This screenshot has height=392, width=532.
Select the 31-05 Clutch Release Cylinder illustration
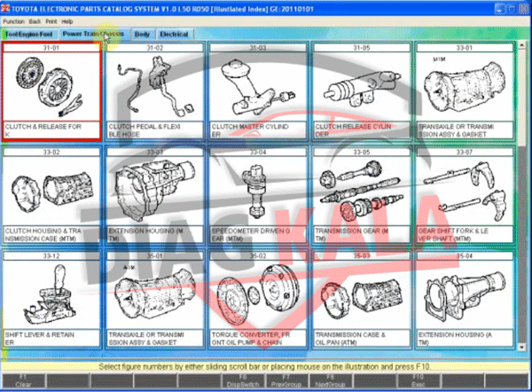pyautogui.click(x=362, y=87)
